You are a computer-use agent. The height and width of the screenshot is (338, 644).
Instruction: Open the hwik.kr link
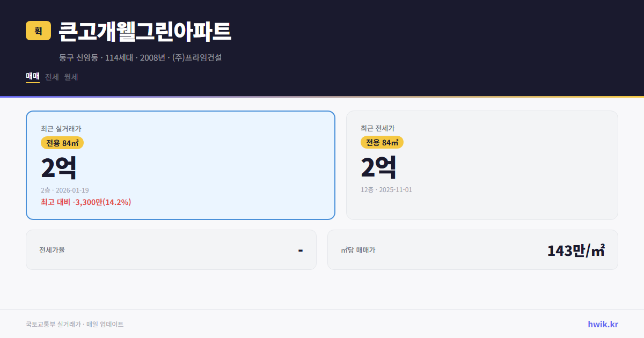coord(602,324)
